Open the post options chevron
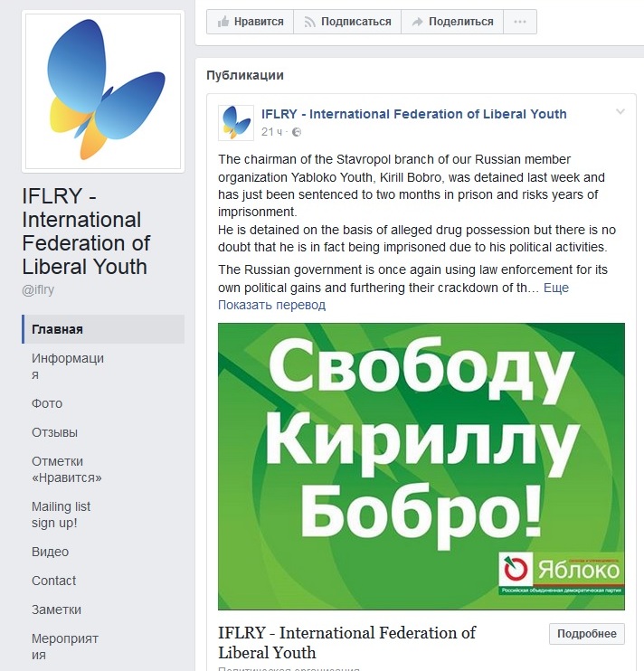This screenshot has width=644, height=671. click(620, 112)
